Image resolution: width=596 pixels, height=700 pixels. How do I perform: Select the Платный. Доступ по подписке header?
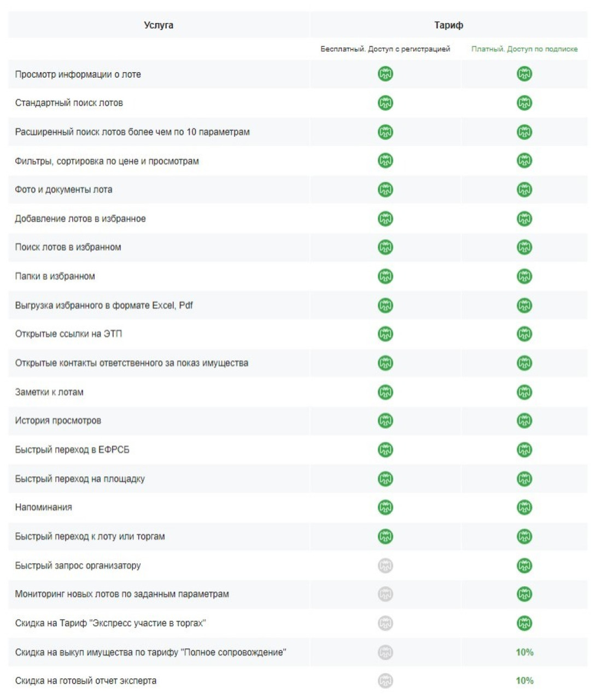click(x=524, y=49)
